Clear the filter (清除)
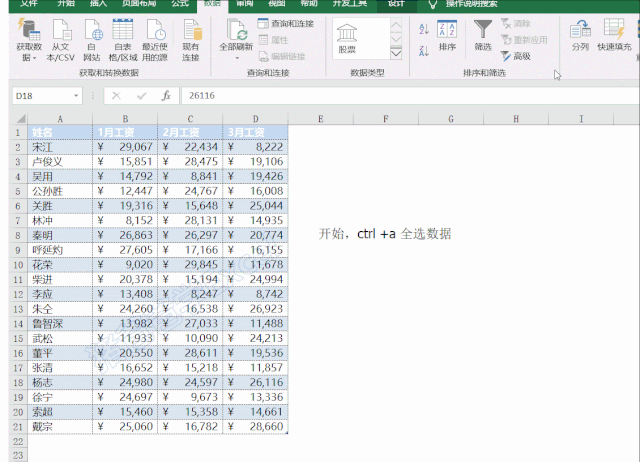Viewport: 640px width, 462px height. [516, 24]
